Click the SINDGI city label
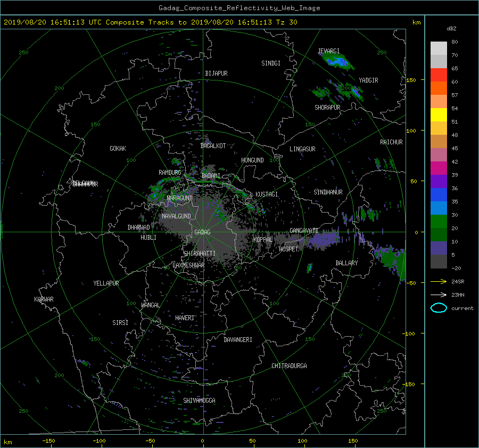479x448 pixels. point(271,63)
